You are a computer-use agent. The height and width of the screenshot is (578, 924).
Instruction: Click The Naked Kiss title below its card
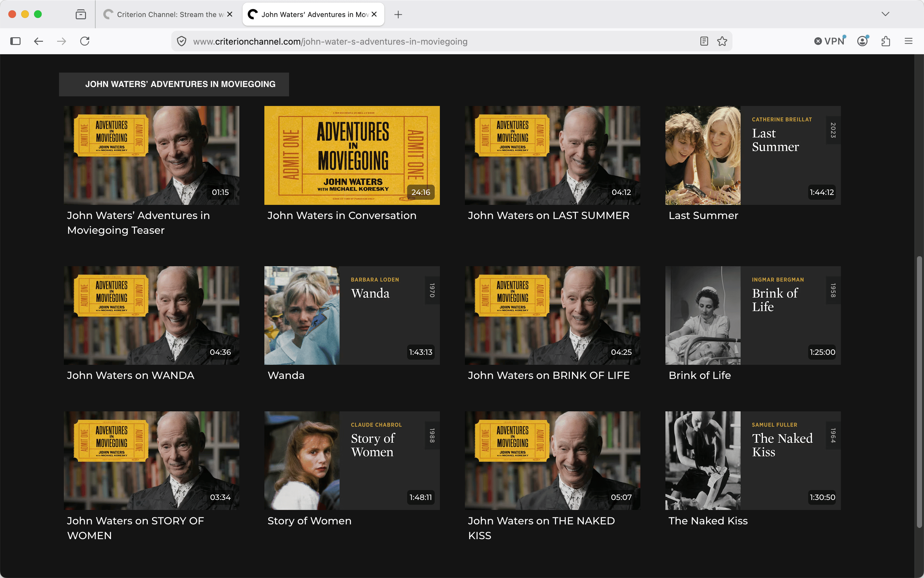tap(708, 521)
